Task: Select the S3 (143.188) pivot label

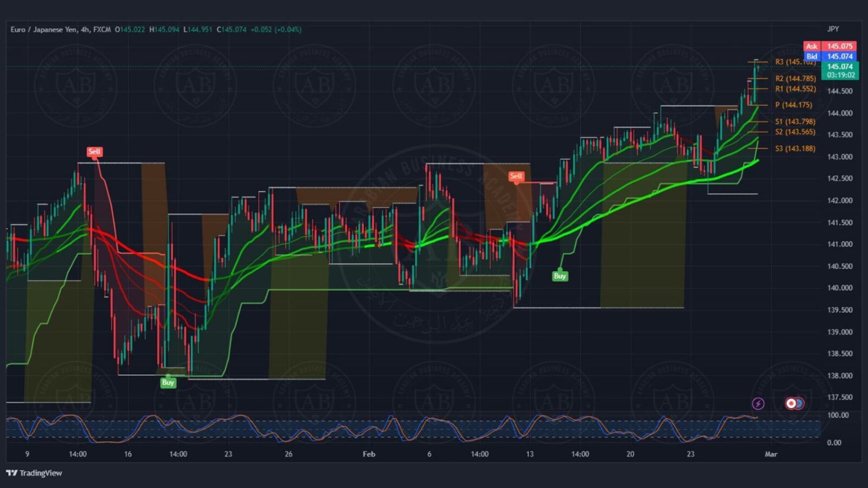Action: pyautogui.click(x=795, y=149)
